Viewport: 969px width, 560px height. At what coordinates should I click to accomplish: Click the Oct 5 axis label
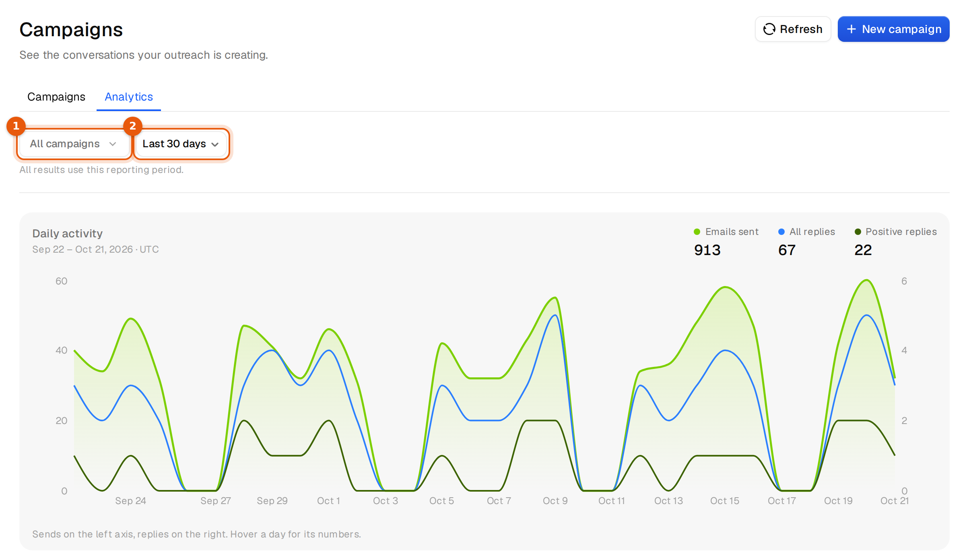(441, 501)
